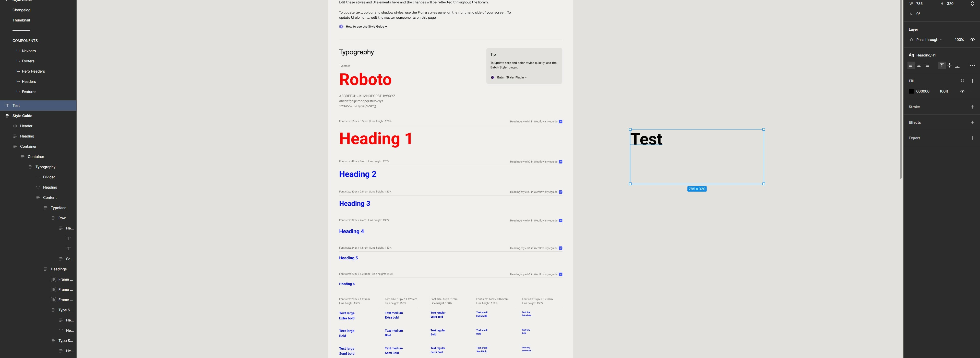Align text to top vertically
The width and height of the screenshot is (980, 358).
click(942, 65)
